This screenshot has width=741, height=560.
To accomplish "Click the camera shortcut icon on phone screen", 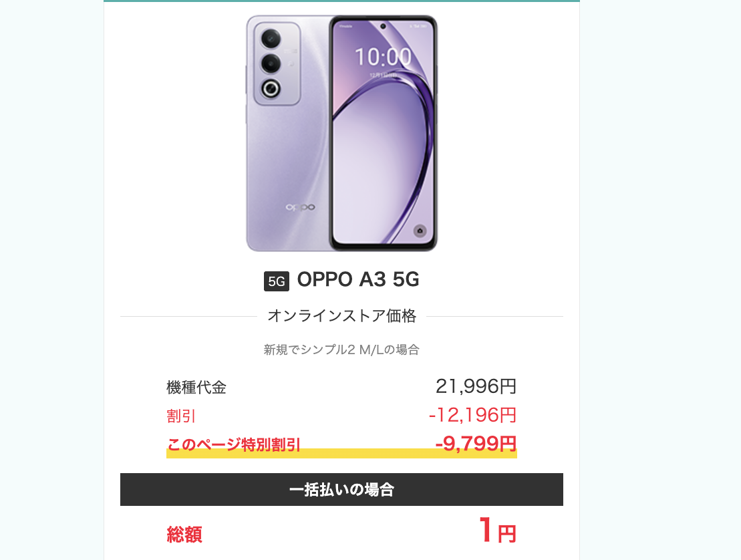I will tap(420, 231).
